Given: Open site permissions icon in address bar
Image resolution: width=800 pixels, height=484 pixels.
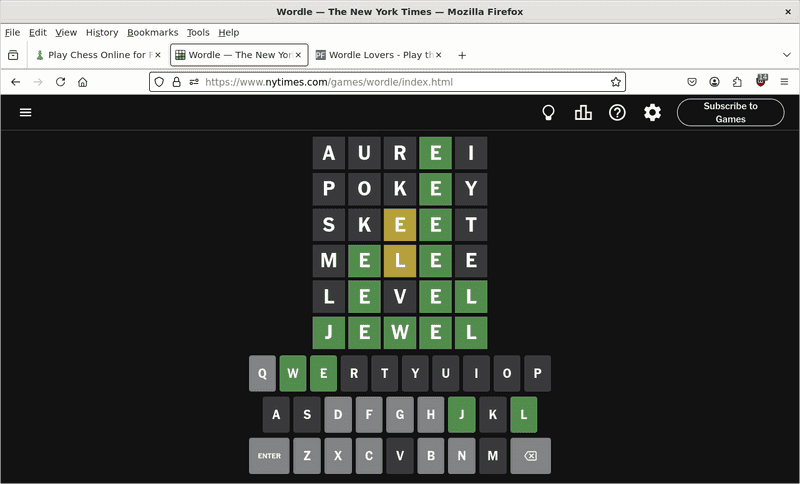Looking at the screenshot, I should [x=194, y=82].
